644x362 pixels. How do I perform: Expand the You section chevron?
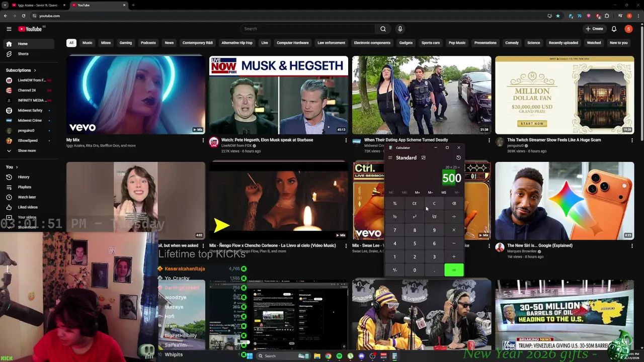click(17, 167)
